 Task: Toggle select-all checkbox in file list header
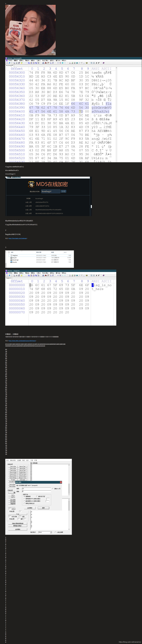pyautogui.click(x=9, y=252)
